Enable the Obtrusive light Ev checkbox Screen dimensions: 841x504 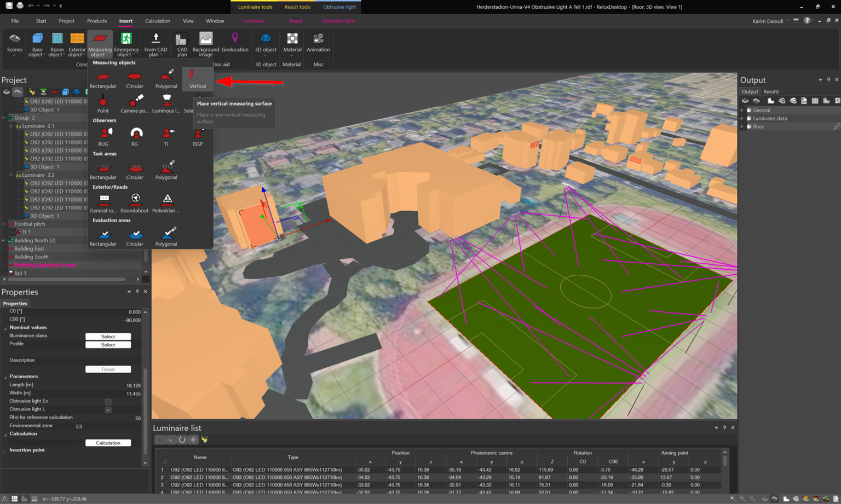[x=108, y=401]
